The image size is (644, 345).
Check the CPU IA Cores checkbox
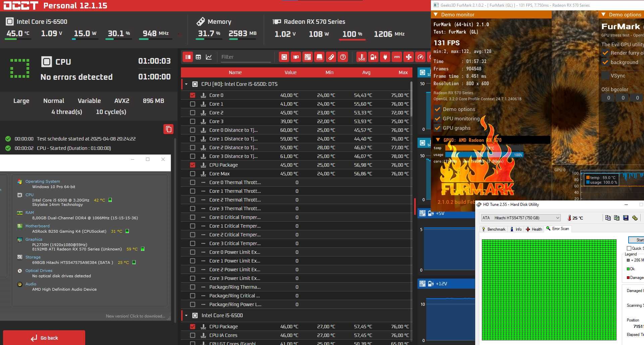click(x=192, y=335)
